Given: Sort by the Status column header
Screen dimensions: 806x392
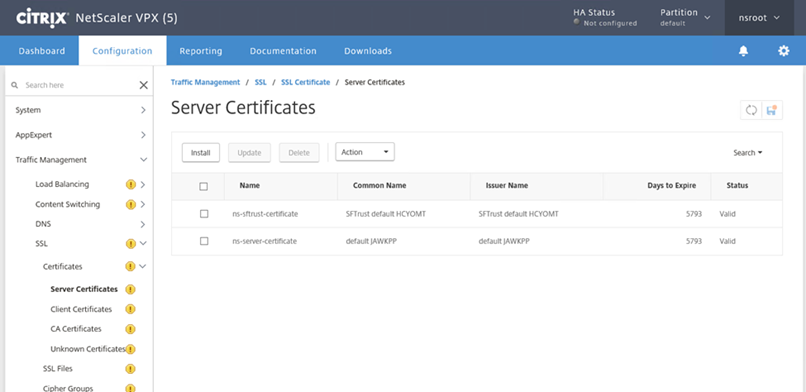Looking at the screenshot, I should [x=737, y=185].
